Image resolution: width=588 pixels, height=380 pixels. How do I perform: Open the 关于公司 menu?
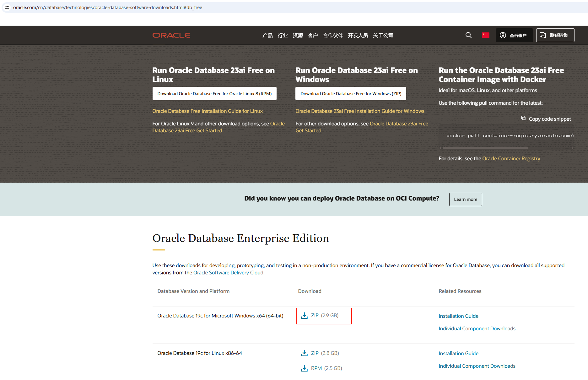[383, 35]
